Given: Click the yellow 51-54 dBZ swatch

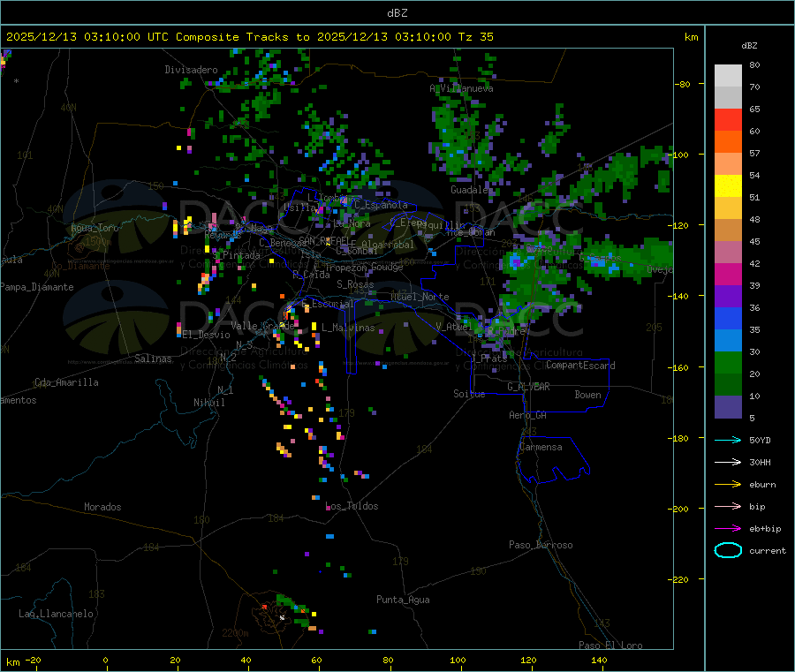Looking at the screenshot, I should click(728, 186).
